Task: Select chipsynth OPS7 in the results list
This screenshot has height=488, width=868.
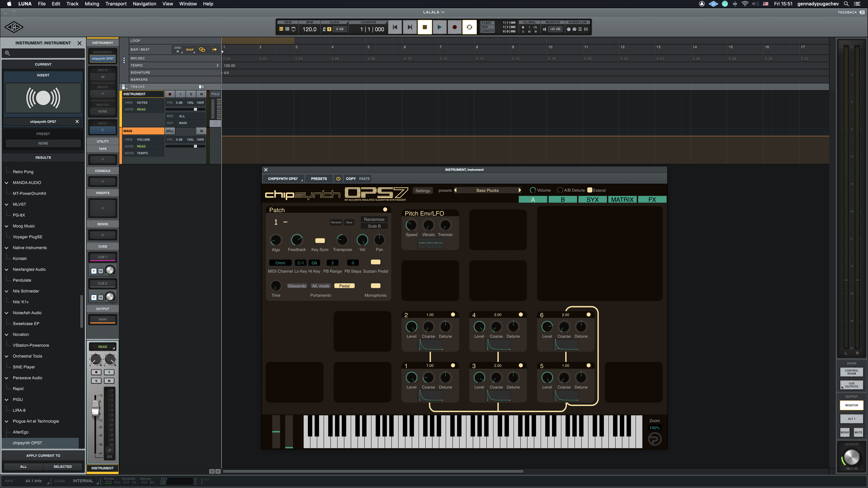Action: pos(41,443)
